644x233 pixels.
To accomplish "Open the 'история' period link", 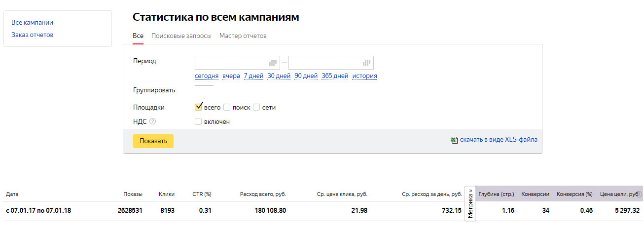I will 364,76.
